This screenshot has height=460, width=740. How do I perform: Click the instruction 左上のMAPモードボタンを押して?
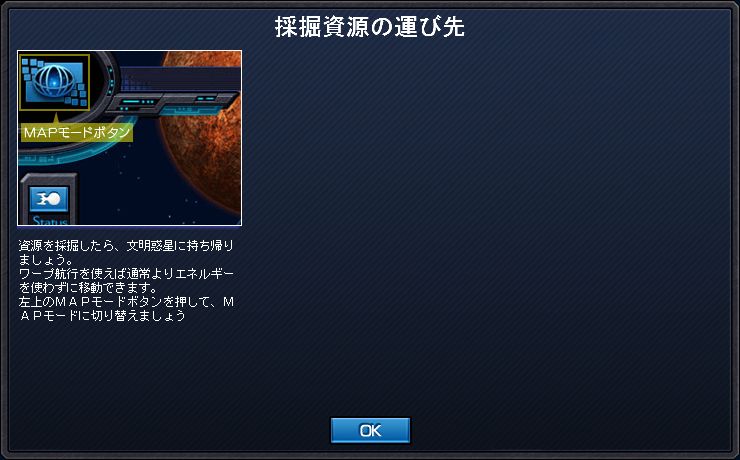[126, 301]
